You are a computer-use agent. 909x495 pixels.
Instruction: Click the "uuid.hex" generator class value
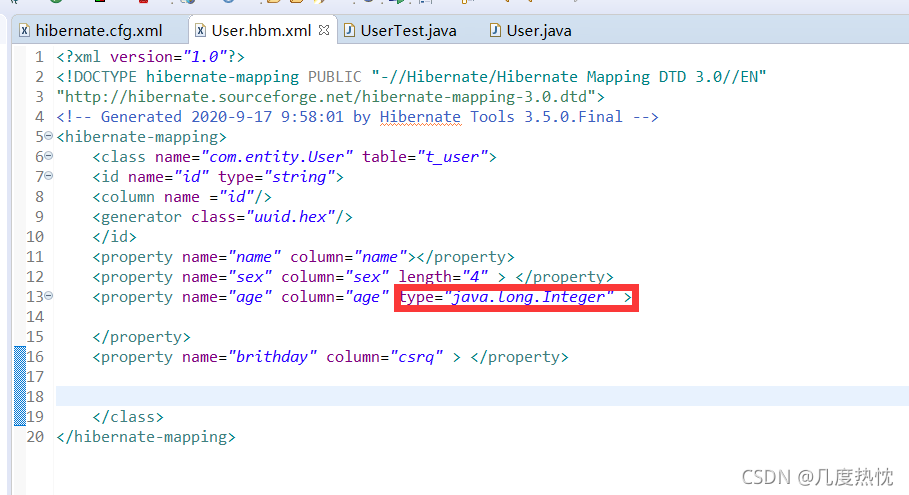coord(290,217)
